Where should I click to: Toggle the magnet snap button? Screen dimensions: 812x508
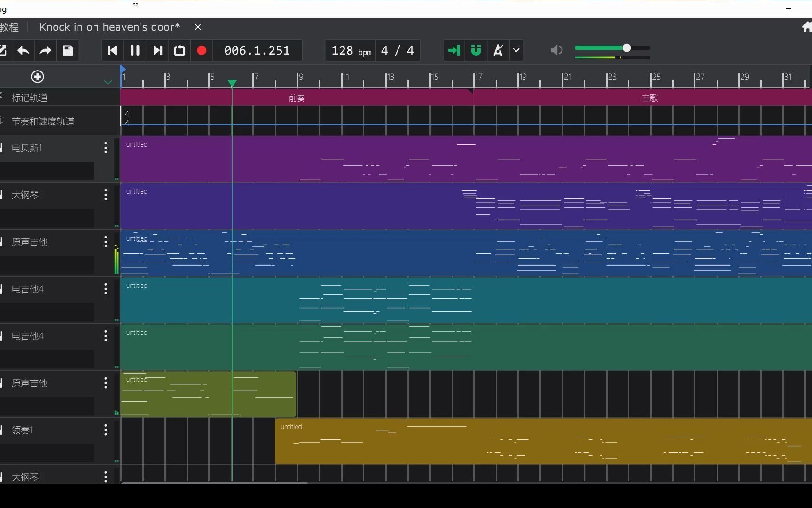pos(476,50)
